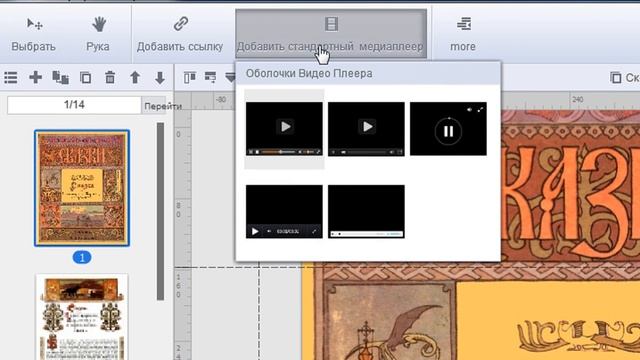Duplicate page with copy icon

(85, 77)
